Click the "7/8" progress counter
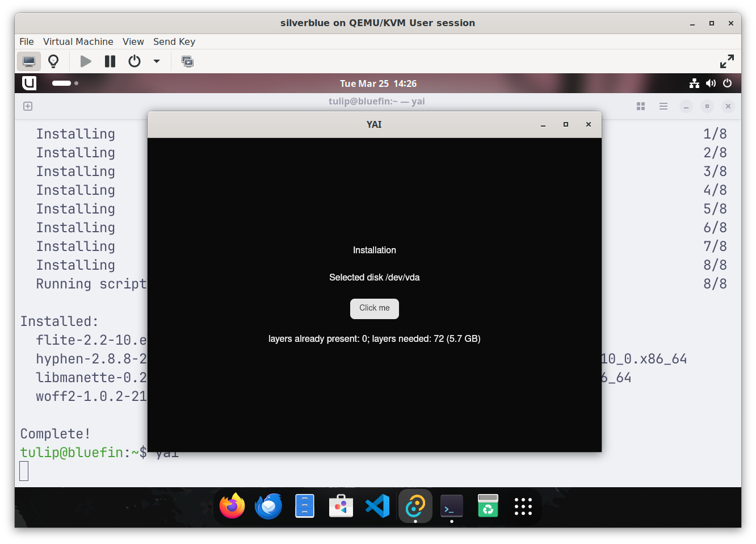The width and height of the screenshot is (756, 544). pos(715,246)
